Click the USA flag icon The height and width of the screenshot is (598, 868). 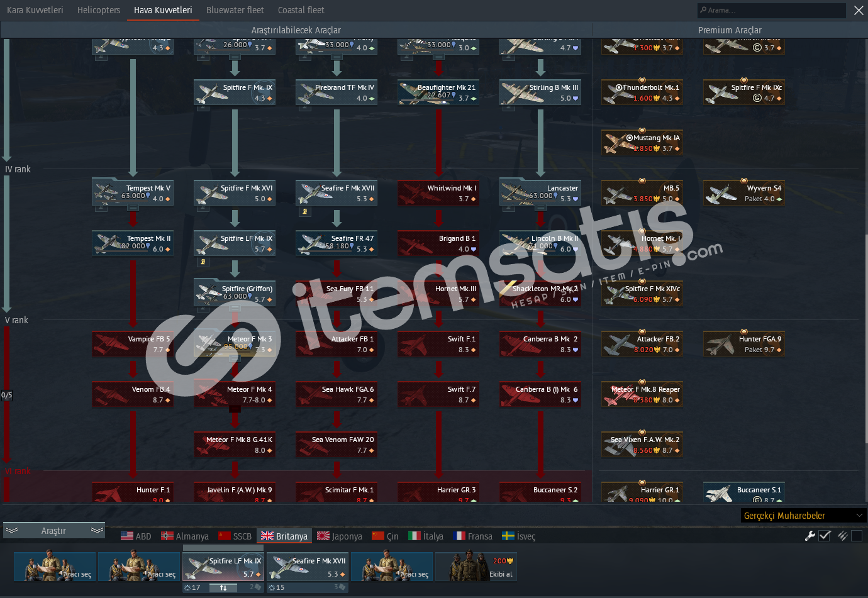click(127, 536)
